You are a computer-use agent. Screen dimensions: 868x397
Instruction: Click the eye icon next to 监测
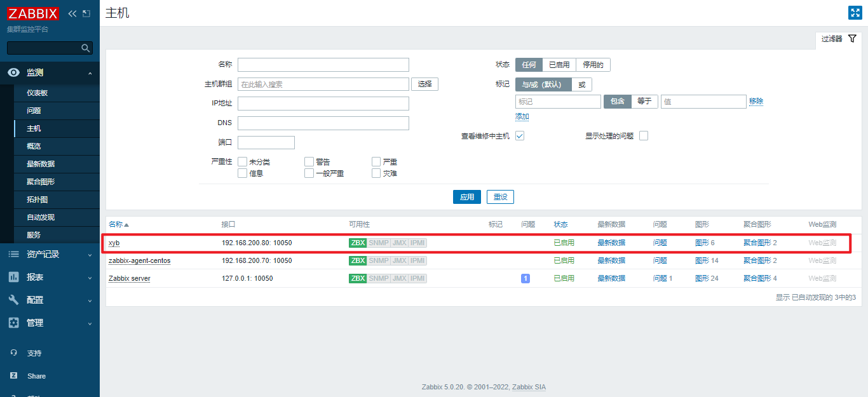click(13, 73)
